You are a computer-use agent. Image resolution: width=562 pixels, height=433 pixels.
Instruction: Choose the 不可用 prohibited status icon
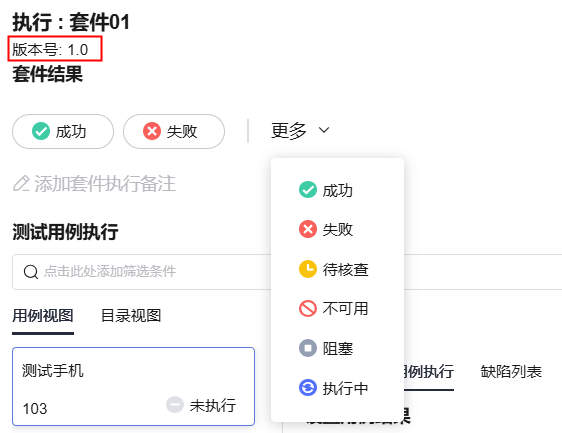(x=308, y=308)
